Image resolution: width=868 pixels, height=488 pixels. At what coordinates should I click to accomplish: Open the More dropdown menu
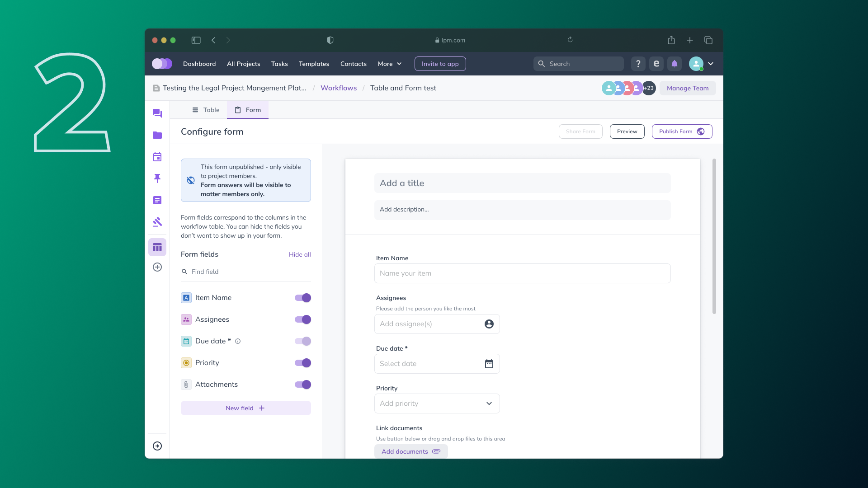coord(390,64)
